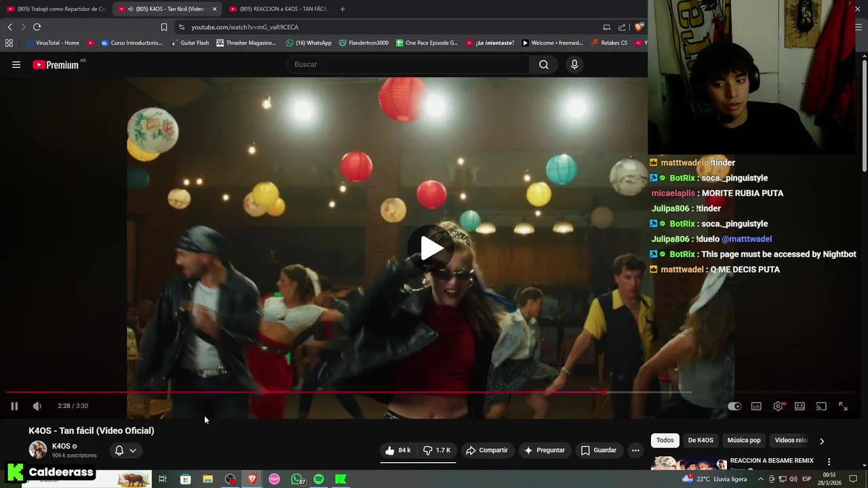Toggle the autoplay switch in the player

[734, 406]
